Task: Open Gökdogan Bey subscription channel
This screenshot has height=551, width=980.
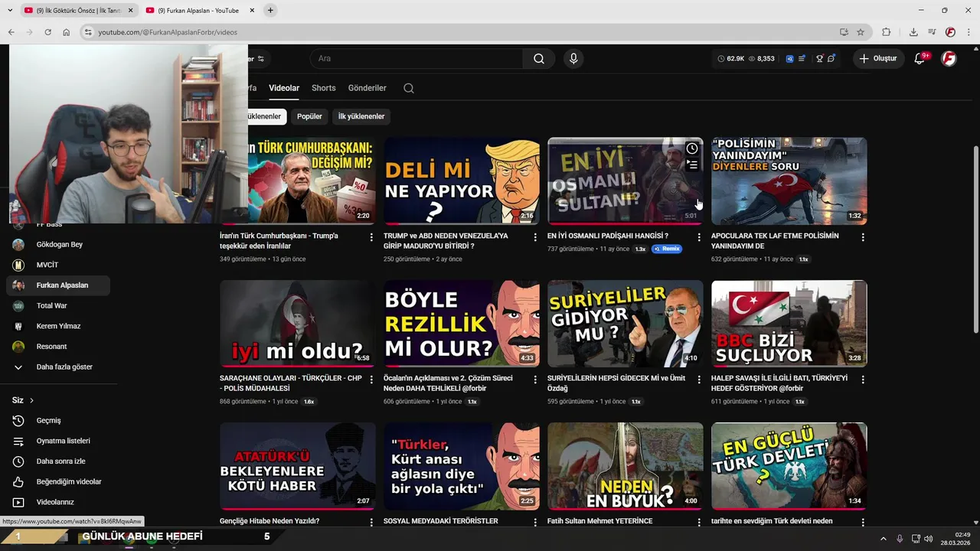Action: (x=58, y=245)
